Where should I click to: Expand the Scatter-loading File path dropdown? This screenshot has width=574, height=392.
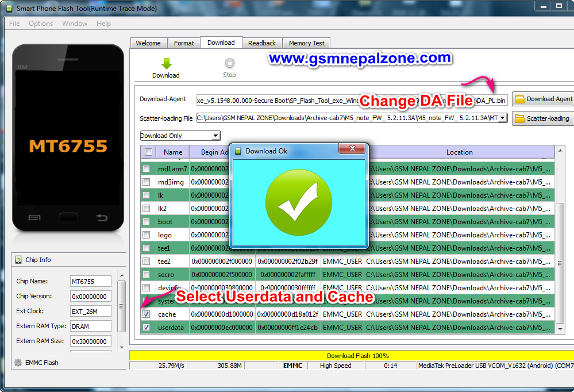coord(503,118)
